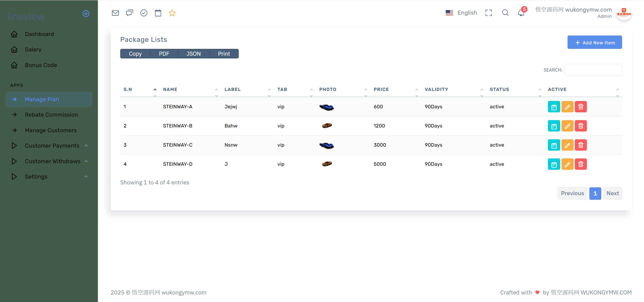Sort table by PRICE column

pos(381,89)
